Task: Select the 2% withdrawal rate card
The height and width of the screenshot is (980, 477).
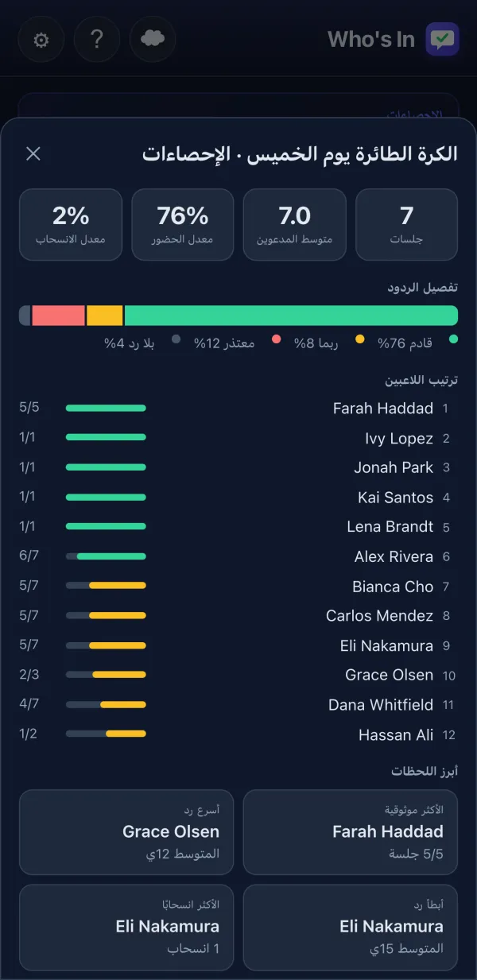Action: click(x=71, y=225)
